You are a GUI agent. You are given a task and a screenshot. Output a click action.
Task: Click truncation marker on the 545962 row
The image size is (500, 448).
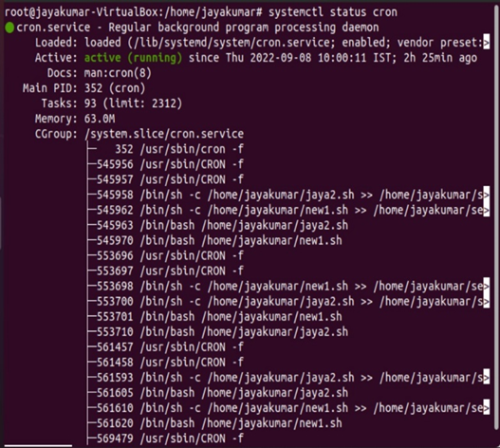click(487, 210)
